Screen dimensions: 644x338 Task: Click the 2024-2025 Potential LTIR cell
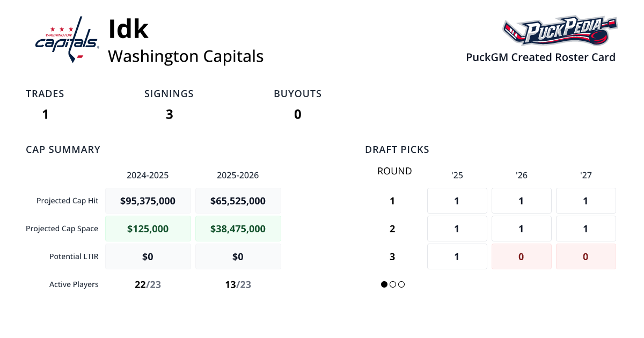tap(148, 256)
